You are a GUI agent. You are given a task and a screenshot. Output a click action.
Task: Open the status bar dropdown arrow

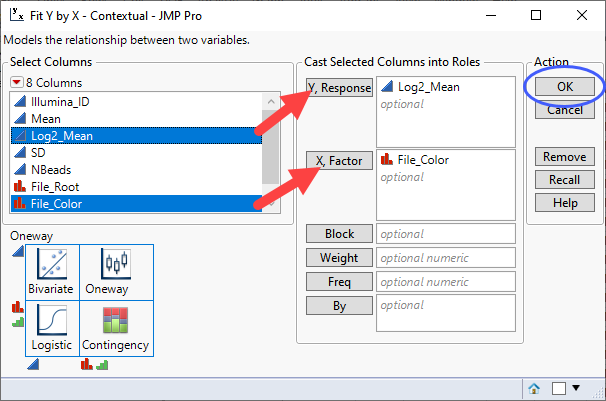tap(577, 389)
